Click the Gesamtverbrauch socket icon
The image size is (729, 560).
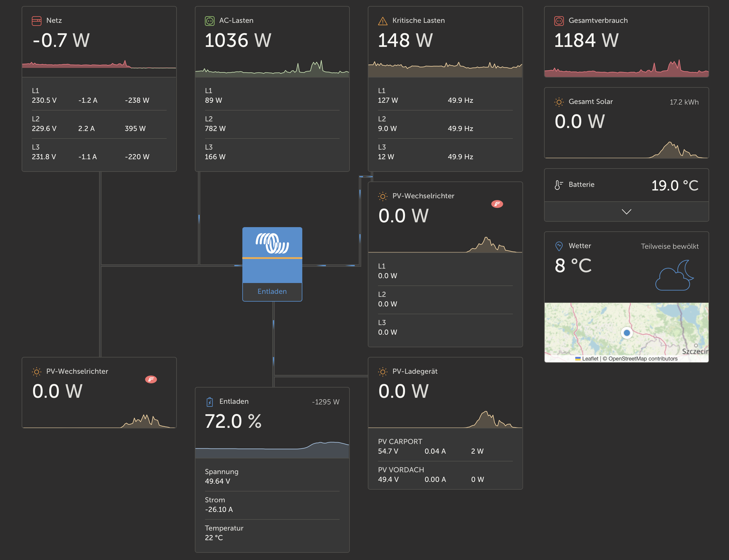pos(559,21)
